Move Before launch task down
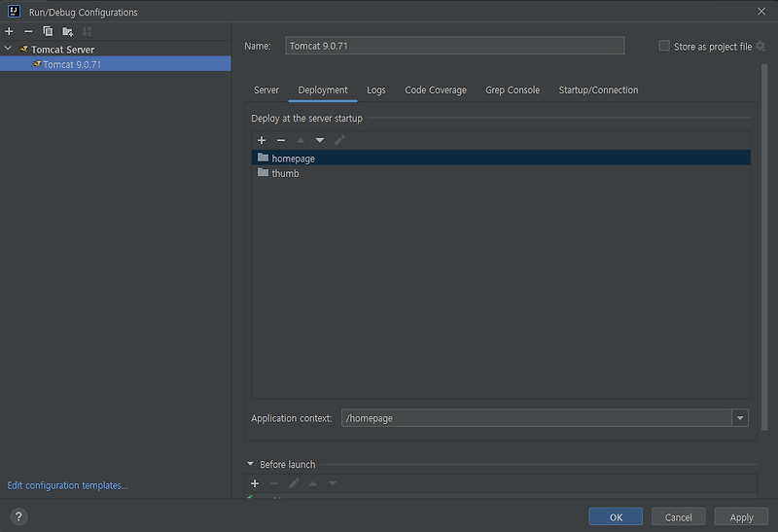 (333, 483)
